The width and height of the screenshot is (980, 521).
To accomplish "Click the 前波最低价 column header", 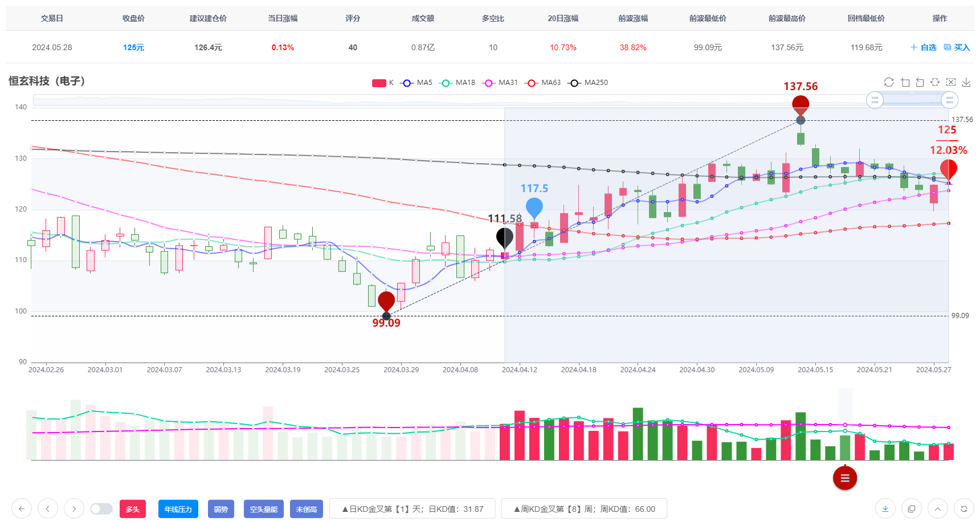I will click(x=708, y=18).
